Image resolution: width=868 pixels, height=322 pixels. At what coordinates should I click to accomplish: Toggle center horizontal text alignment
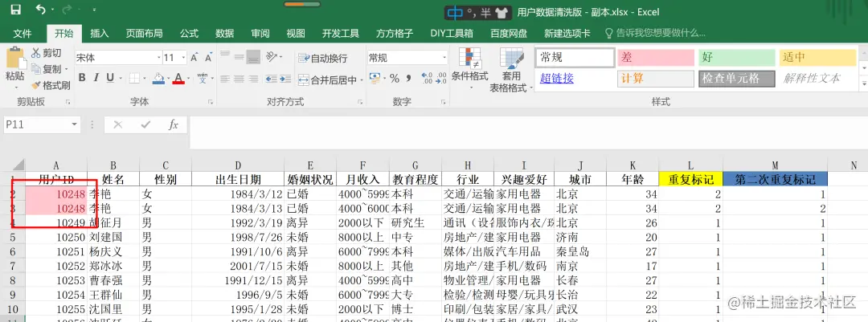coord(240,79)
